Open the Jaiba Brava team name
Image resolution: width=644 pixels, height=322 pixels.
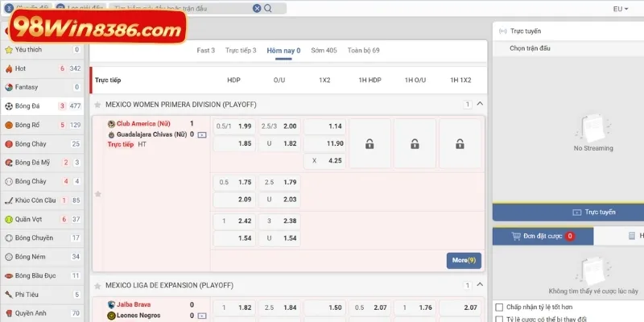point(134,305)
